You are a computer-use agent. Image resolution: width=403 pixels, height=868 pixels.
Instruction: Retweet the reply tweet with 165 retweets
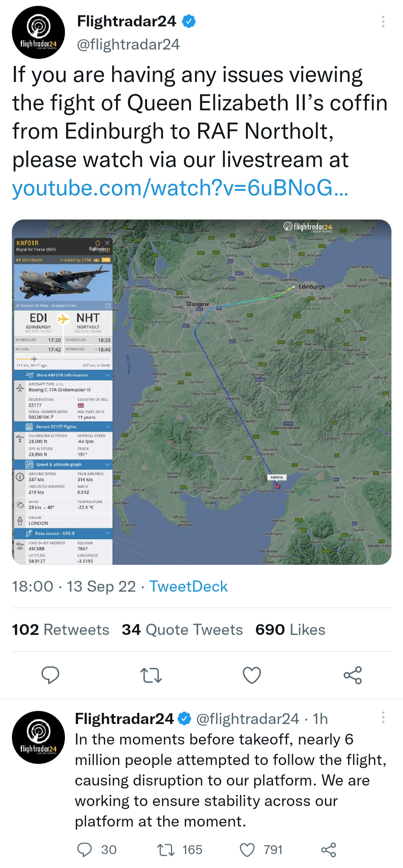166,850
